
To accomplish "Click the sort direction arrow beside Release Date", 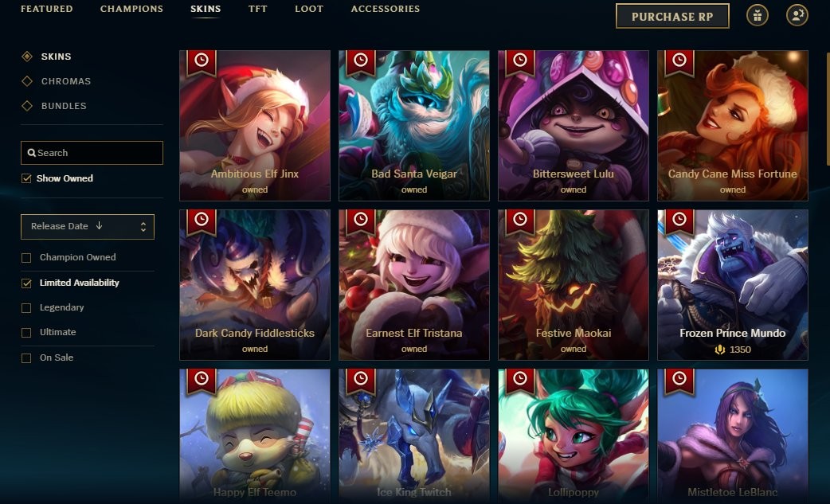I will point(99,226).
